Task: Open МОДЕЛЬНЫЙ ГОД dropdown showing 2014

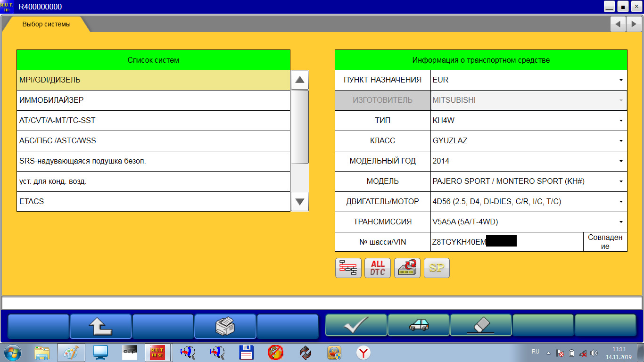Action: click(529, 161)
